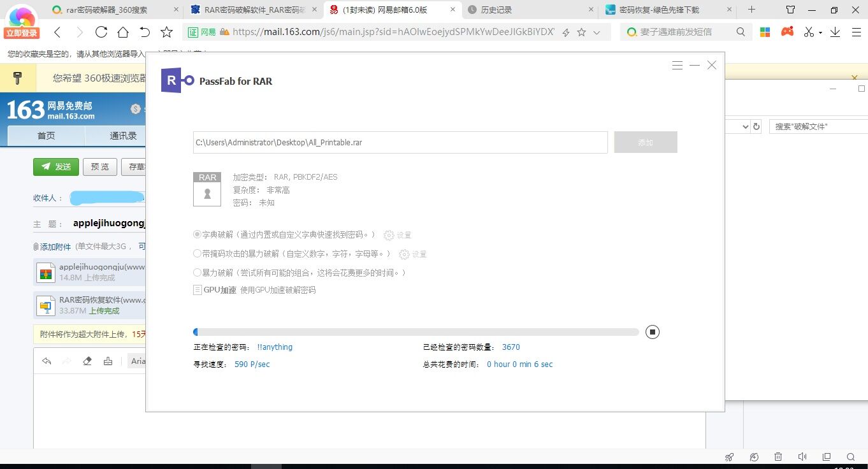Select full brute force attack radio

(x=198, y=273)
